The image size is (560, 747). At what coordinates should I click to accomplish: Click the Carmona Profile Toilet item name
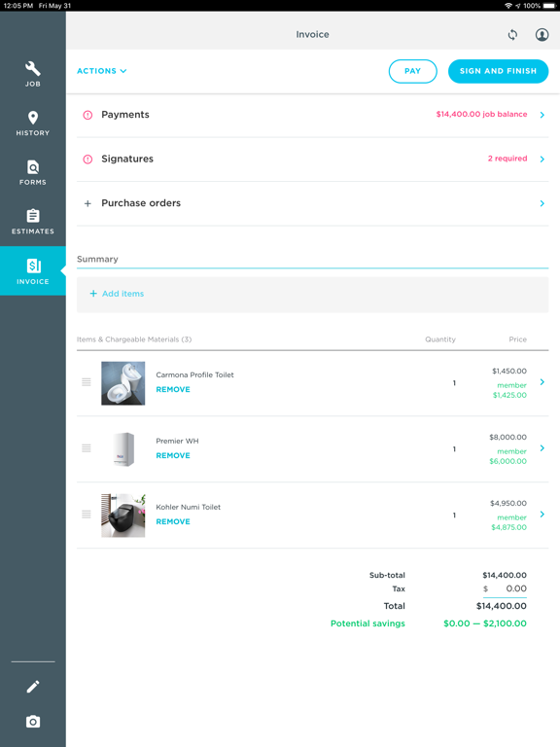click(x=194, y=374)
